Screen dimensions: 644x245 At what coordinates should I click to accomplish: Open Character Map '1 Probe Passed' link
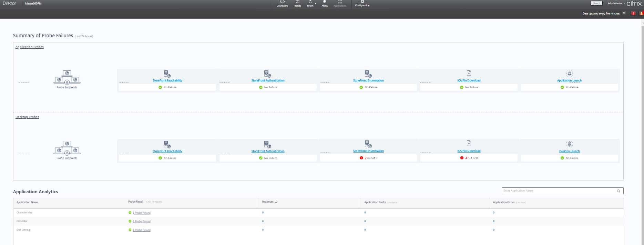pos(142,213)
